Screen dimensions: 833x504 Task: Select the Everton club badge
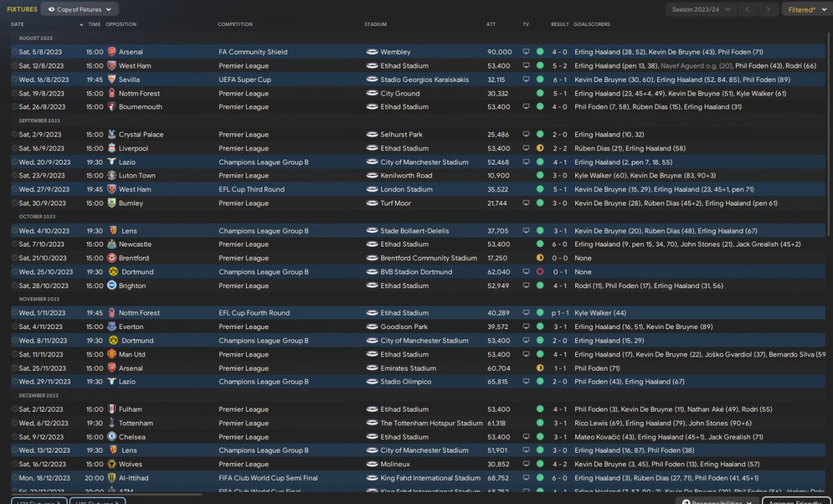[111, 327]
